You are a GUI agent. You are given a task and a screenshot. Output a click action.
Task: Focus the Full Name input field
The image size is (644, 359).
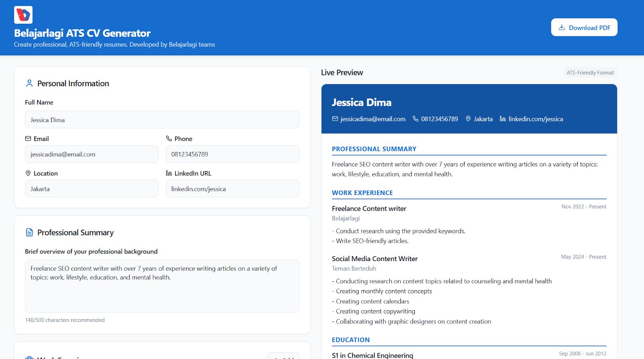[162, 120]
